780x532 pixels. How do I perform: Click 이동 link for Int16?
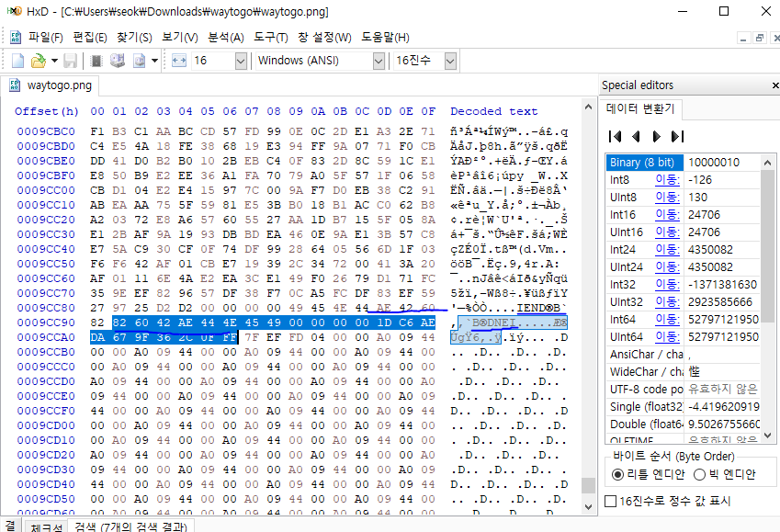(667, 214)
